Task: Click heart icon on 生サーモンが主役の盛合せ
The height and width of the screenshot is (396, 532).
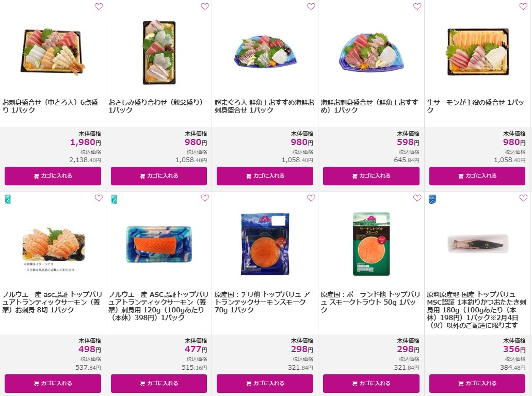Action: click(524, 6)
